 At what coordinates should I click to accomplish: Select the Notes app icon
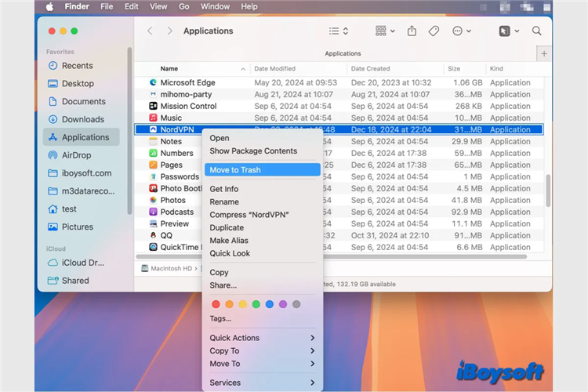153,141
